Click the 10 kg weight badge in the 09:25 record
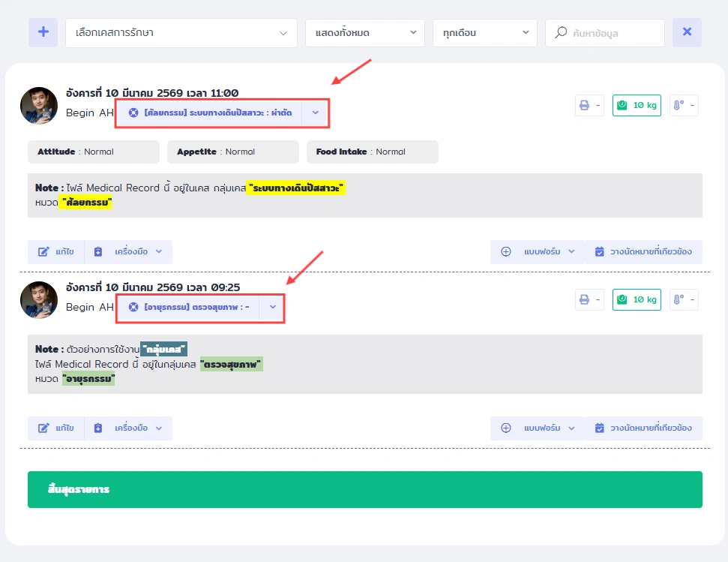 (x=637, y=300)
